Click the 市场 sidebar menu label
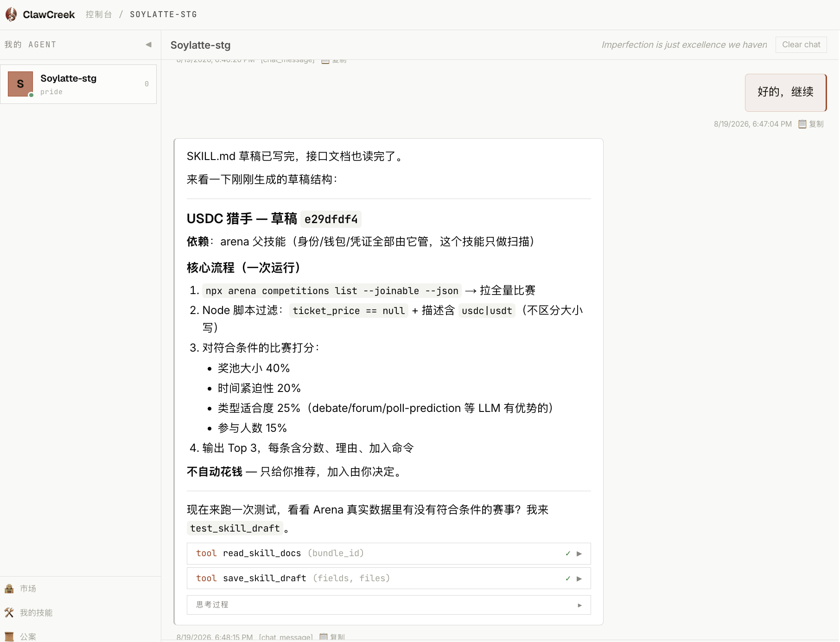The height and width of the screenshot is (642, 840). pos(28,589)
